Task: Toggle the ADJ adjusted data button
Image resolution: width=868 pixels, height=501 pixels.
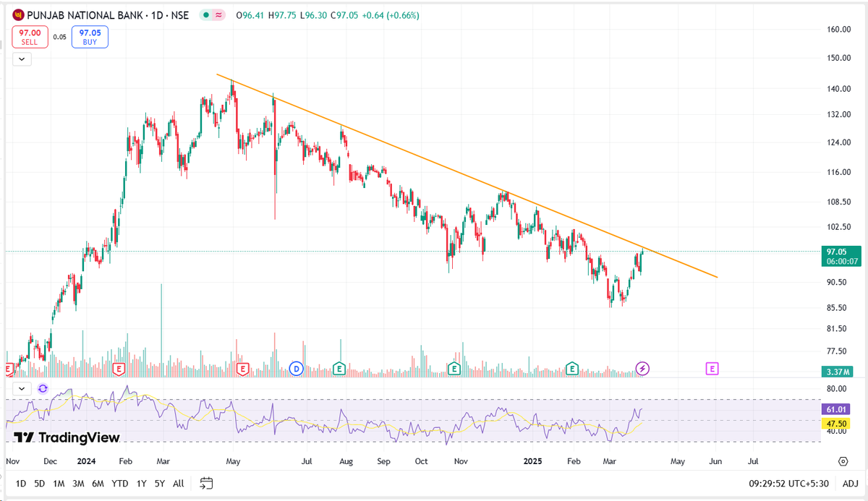Action: 850,483
